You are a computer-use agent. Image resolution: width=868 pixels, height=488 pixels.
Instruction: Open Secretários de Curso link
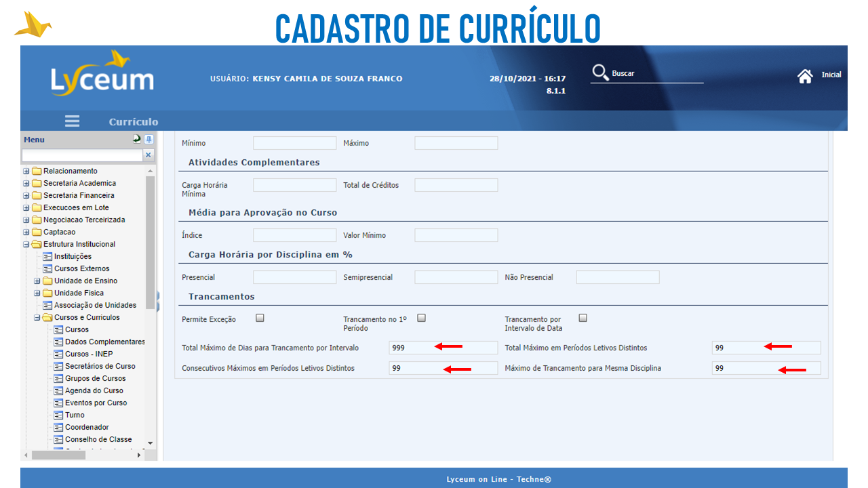point(100,366)
